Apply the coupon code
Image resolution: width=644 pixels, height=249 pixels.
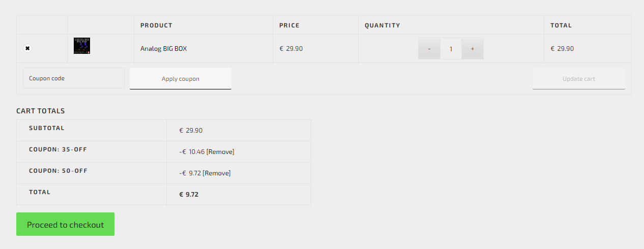pyautogui.click(x=181, y=79)
